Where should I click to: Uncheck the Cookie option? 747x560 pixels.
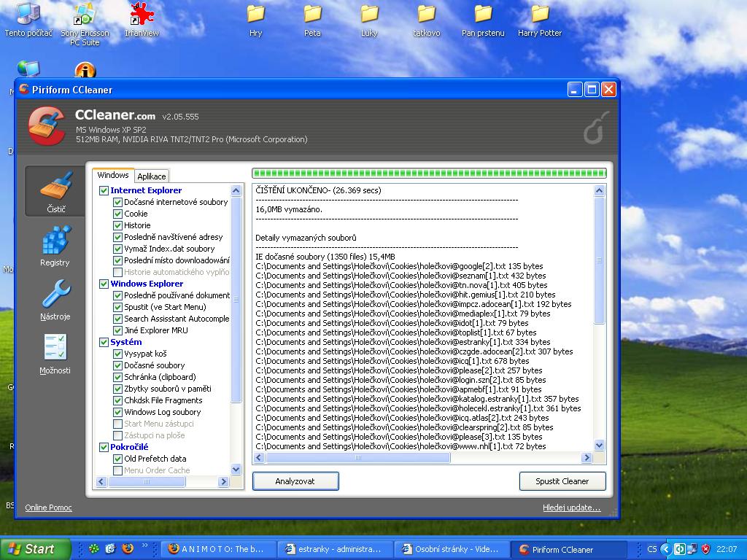(x=118, y=214)
